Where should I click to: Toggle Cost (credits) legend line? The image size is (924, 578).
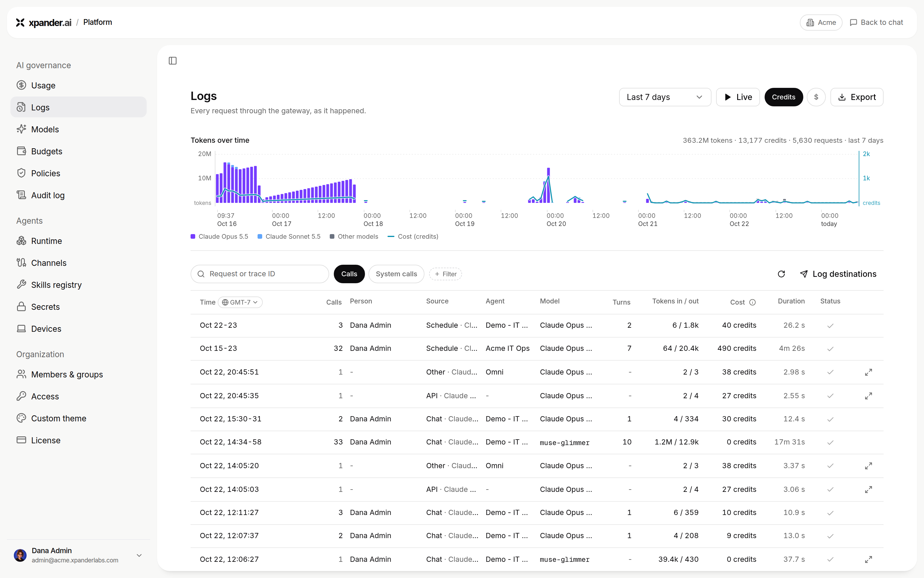(x=413, y=237)
